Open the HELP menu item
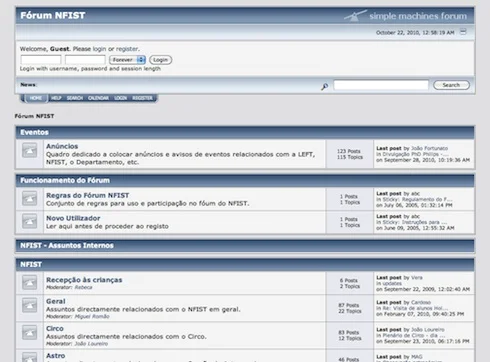This screenshot has width=490, height=362. pos(56,98)
